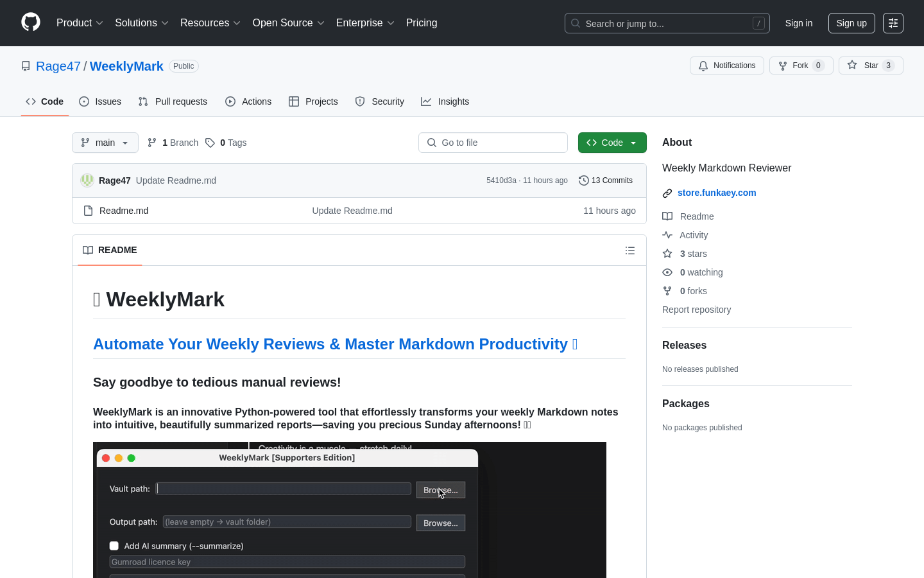This screenshot has width=924, height=578.
Task: Open the Releases heading link
Action: click(x=684, y=345)
